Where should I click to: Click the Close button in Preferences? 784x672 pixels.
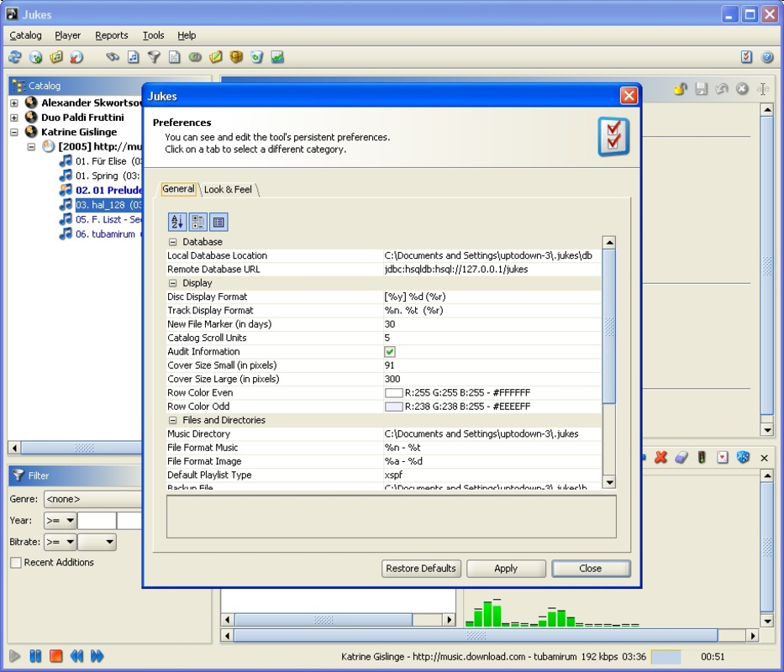pyautogui.click(x=591, y=569)
